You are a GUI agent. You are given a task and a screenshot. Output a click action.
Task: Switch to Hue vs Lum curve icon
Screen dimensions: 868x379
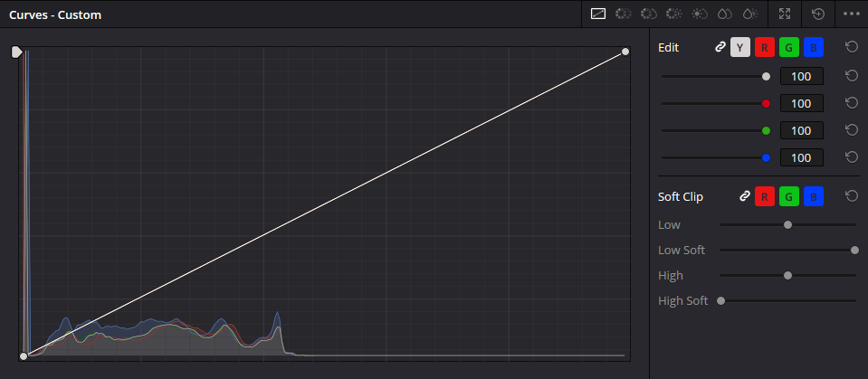(673, 14)
